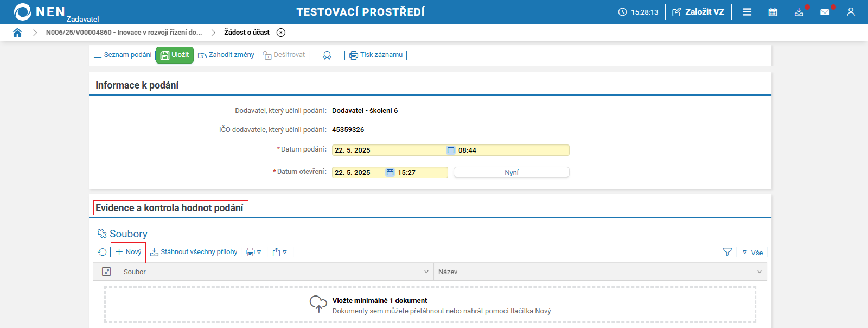
Task: Discard changes with Zahodit změny
Action: point(226,55)
